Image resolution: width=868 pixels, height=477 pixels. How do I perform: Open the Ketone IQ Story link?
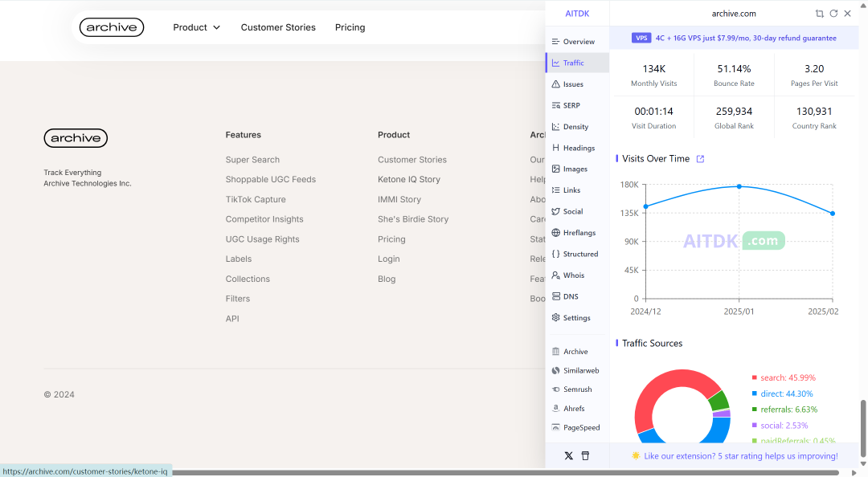pos(409,179)
